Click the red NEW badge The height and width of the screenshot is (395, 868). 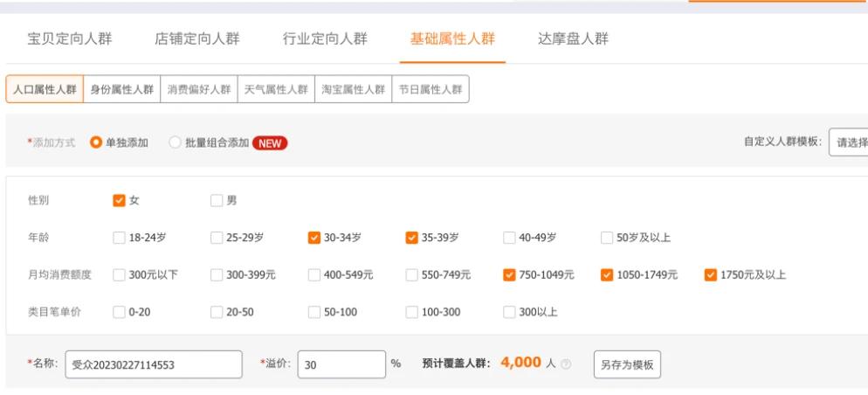[x=270, y=143]
